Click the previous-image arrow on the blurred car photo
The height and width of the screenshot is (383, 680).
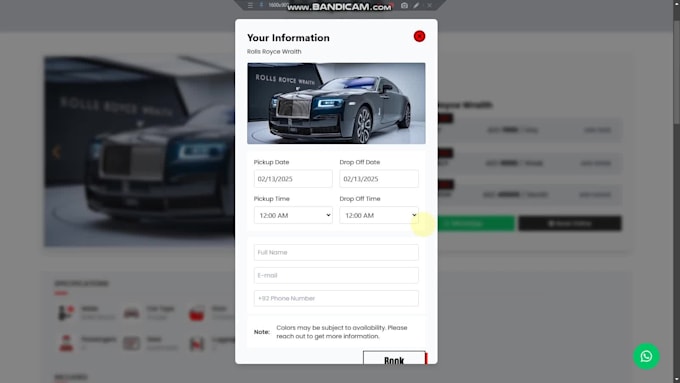pyautogui.click(x=56, y=152)
